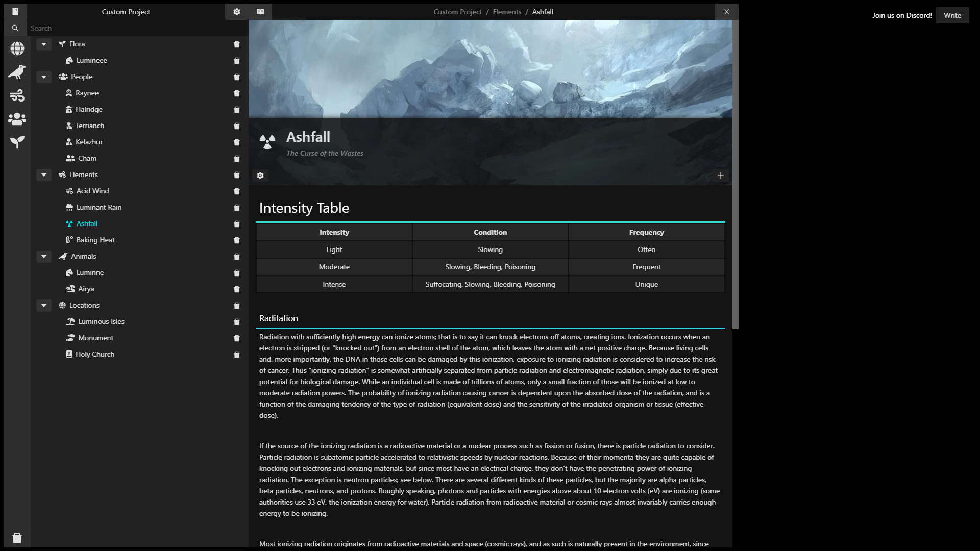Collapse the People tree section
Viewport: 980px width, 551px height.
click(43, 77)
